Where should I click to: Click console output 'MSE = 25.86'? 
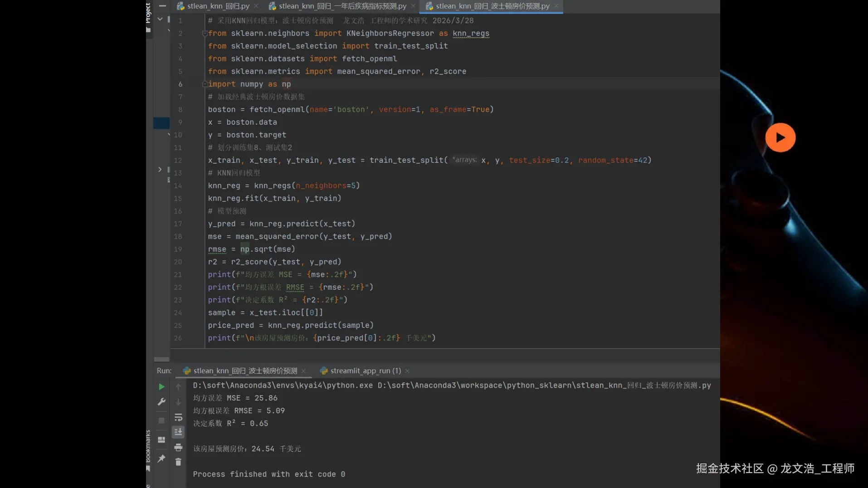[252, 398]
